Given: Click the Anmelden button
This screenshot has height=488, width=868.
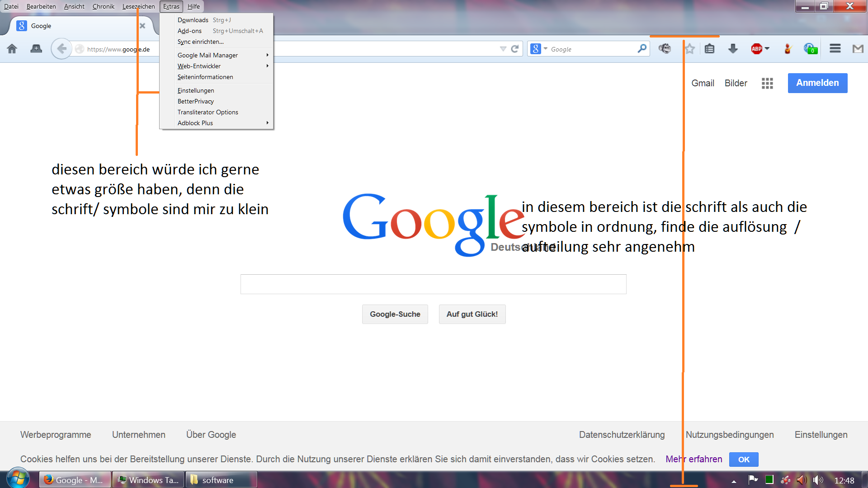Looking at the screenshot, I should pyautogui.click(x=817, y=83).
